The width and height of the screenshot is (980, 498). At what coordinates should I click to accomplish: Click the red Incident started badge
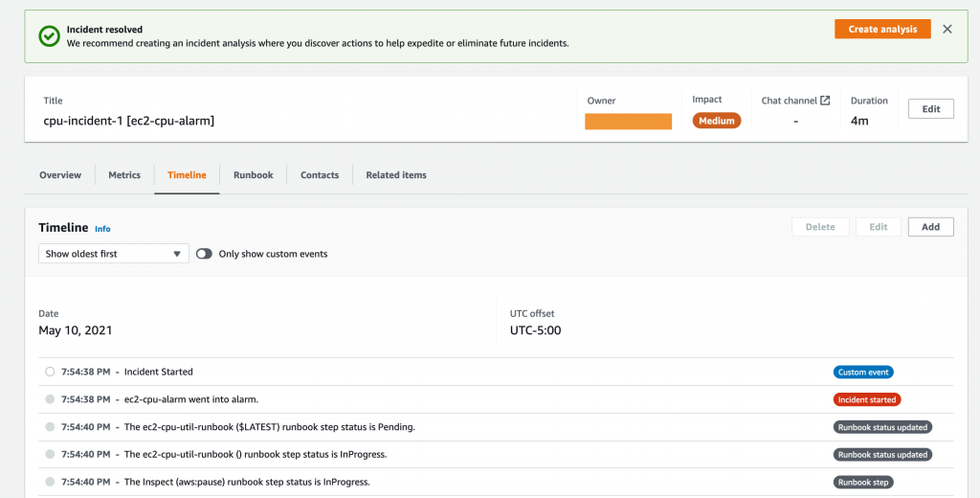click(866, 399)
